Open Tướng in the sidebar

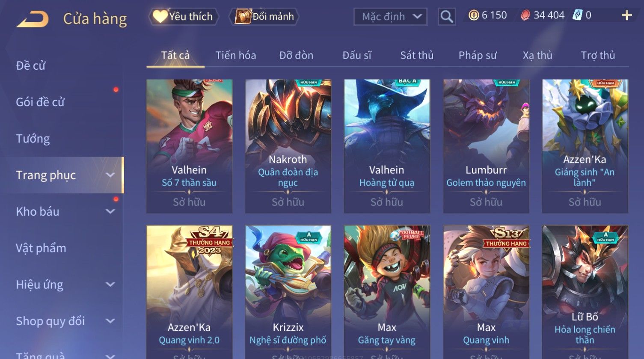(33, 139)
